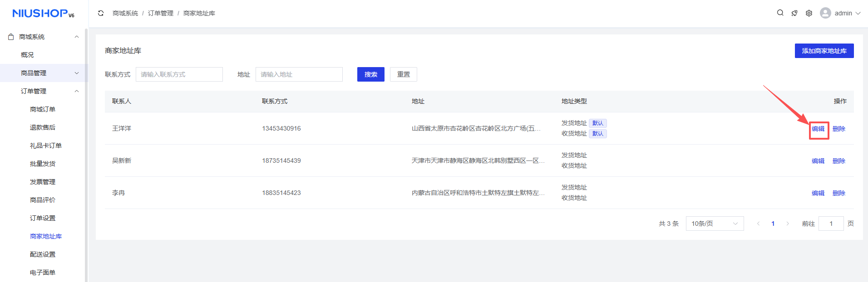Open 商城订单 in the sidebar
This screenshot has height=282, width=868.
click(x=43, y=109)
